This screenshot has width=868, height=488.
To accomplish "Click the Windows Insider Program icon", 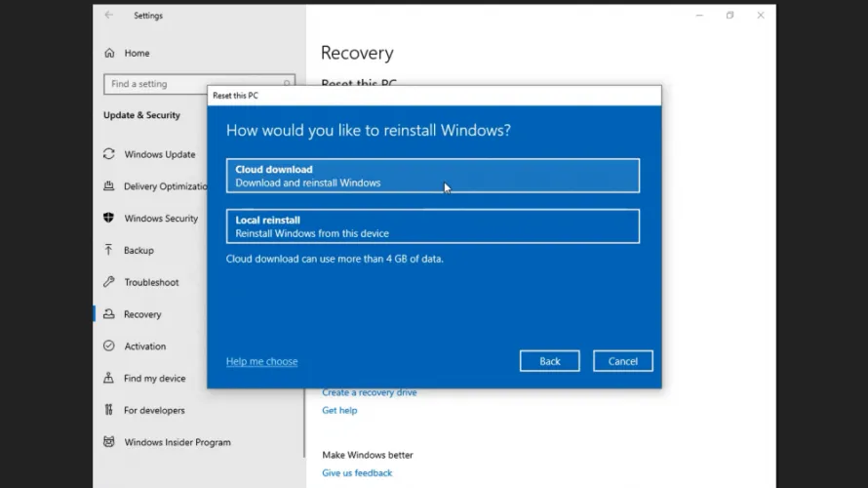I will 109,442.
